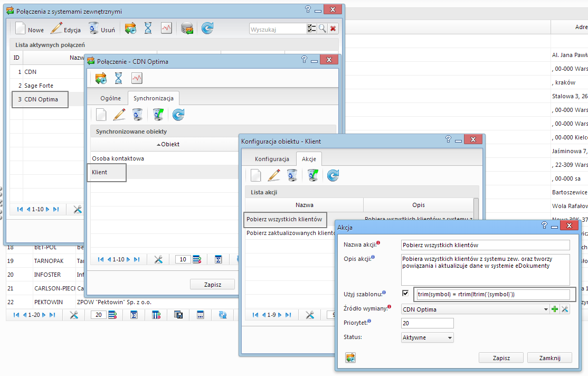Click the Edycja pencil in main toolbar
Screen dimensions: 588x376
[x=65, y=29]
